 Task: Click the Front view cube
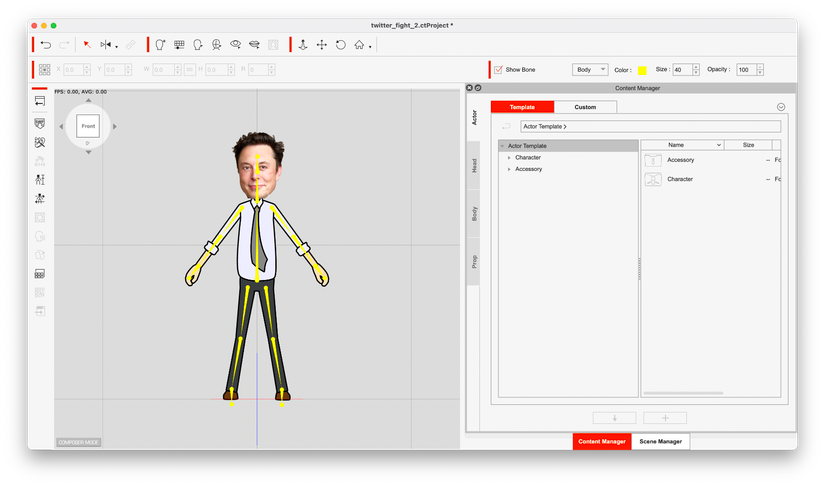[x=88, y=126]
